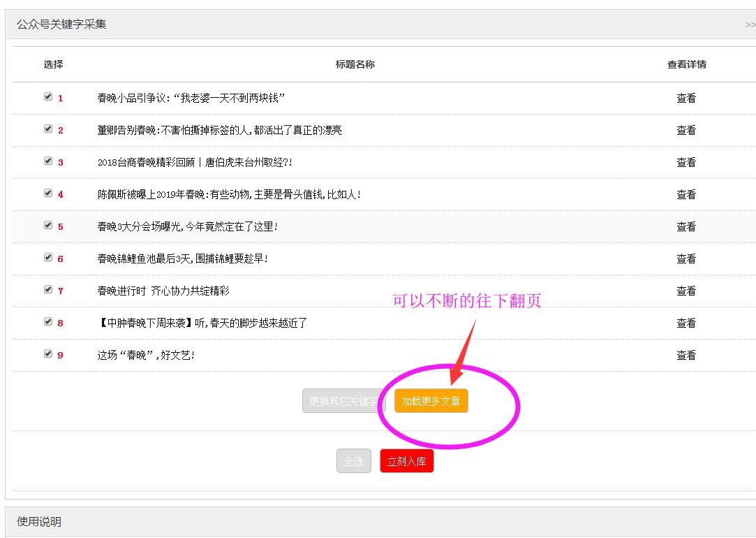The width and height of the screenshot is (756, 538).
Task: Expand the 使用说明 section header
Action: [39, 522]
